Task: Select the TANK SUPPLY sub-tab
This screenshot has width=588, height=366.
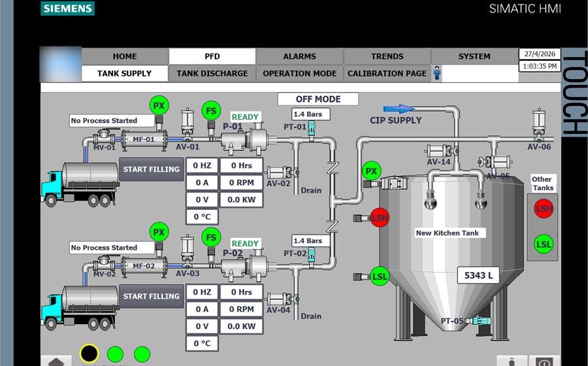Action: pyautogui.click(x=125, y=73)
